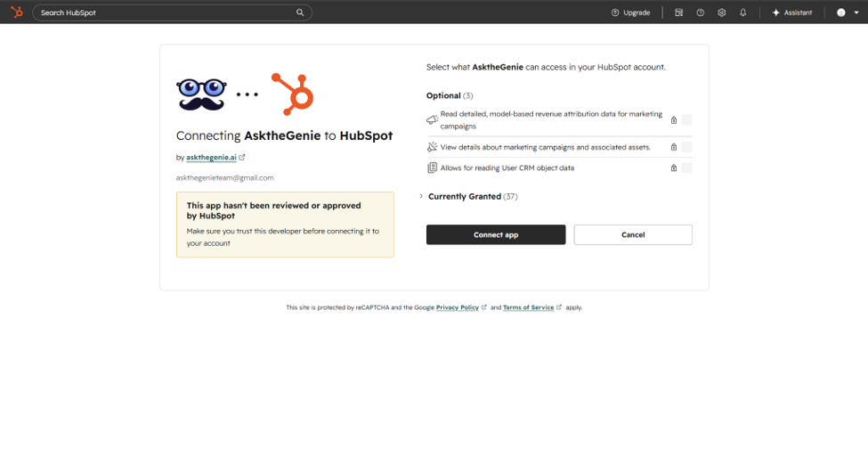Click 'Allows for reading User CRM object data' text

pos(507,168)
